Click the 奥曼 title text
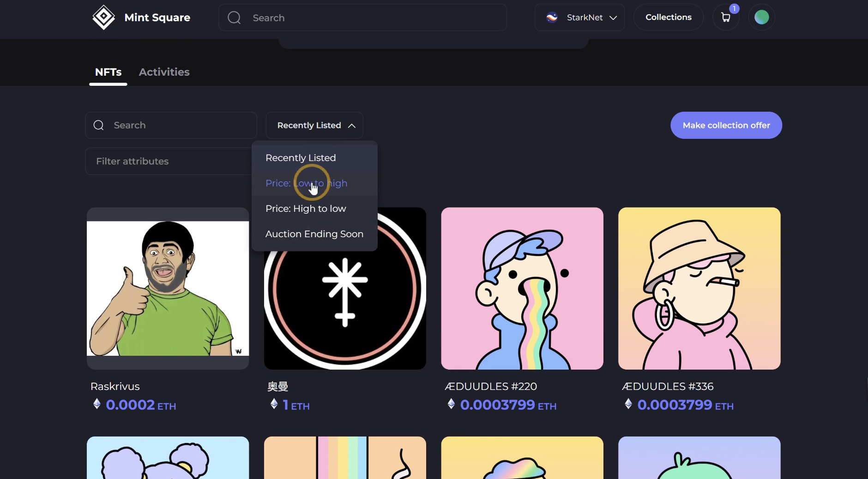Viewport: 868px width, 479px height. click(x=278, y=386)
